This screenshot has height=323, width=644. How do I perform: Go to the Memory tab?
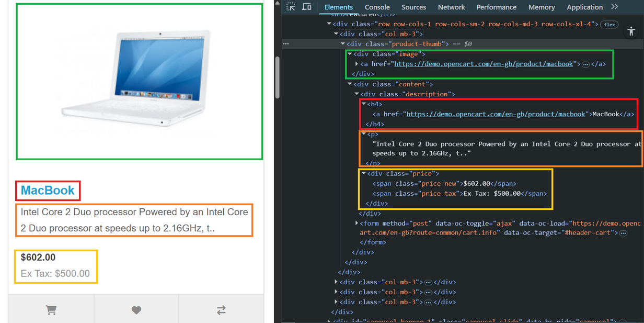click(542, 7)
